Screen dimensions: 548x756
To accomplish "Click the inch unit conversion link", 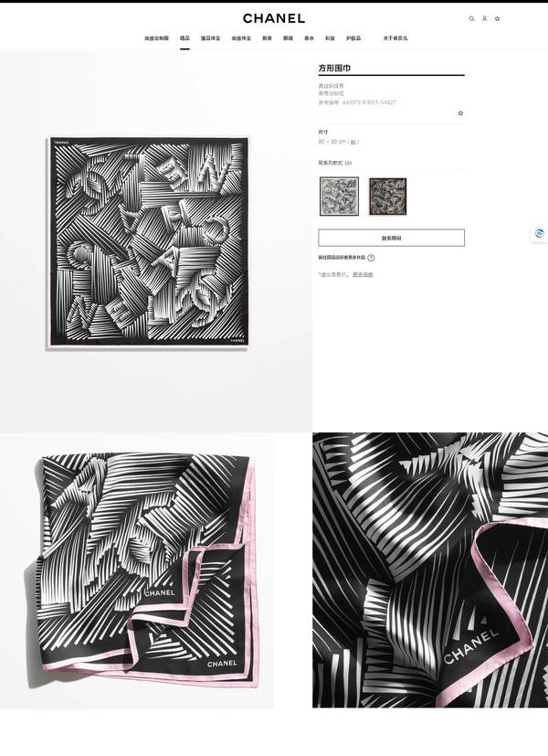I will point(353,142).
